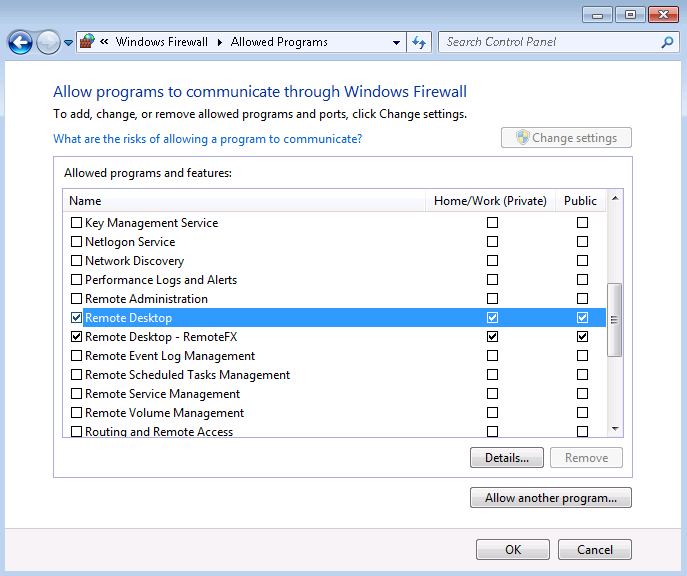Check Remote Administration Public box
This screenshot has height=576, width=687.
[582, 298]
